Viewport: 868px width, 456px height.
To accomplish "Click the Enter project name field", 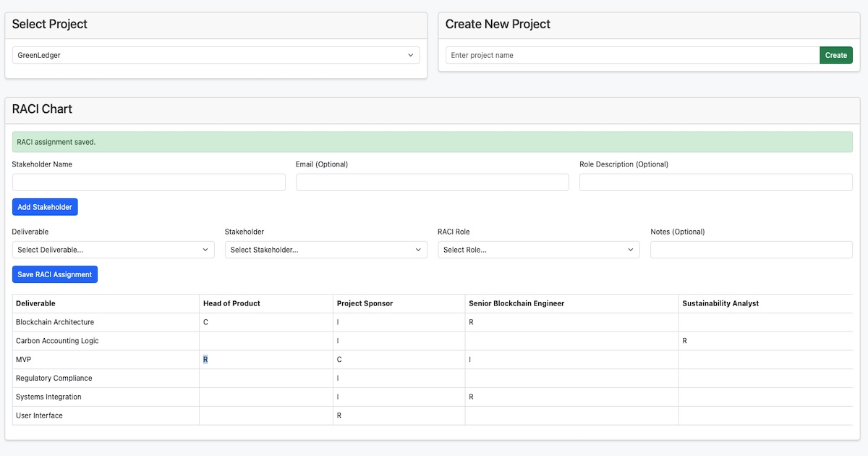I will pyautogui.click(x=632, y=55).
